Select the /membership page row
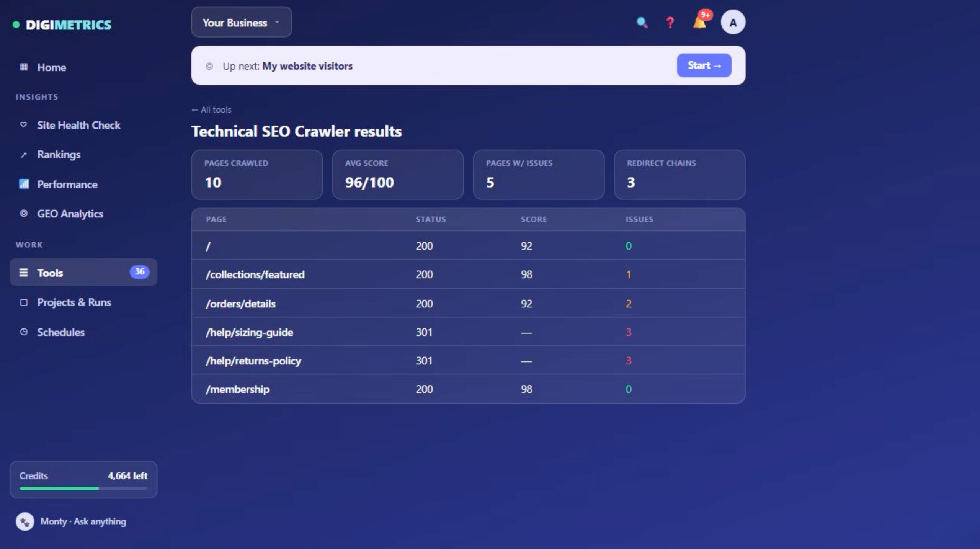Viewport: 980px width, 549px height. click(468, 389)
